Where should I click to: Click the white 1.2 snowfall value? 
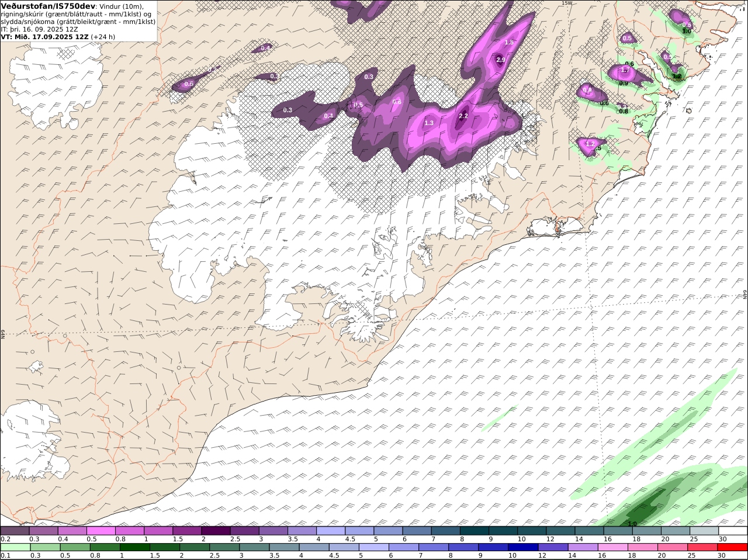point(590,144)
